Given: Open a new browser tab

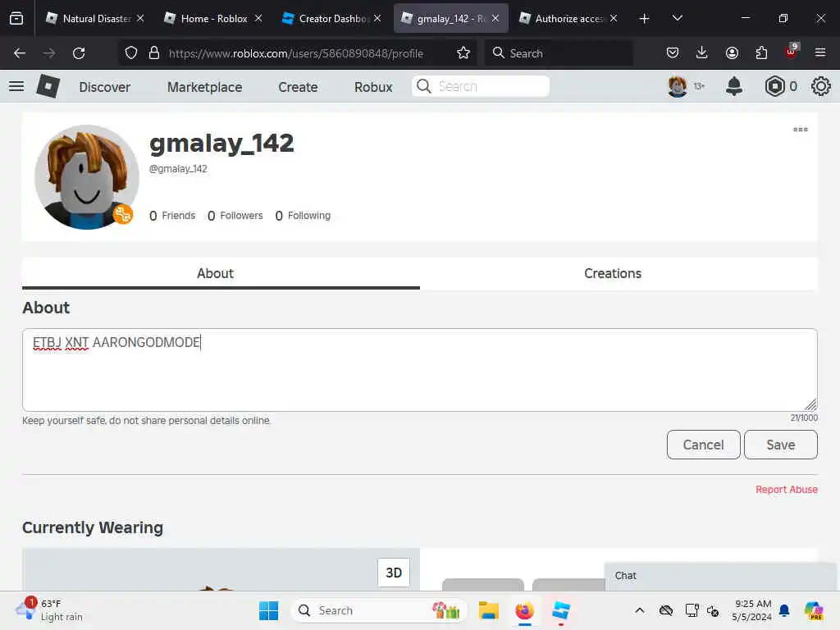Looking at the screenshot, I should [x=645, y=18].
